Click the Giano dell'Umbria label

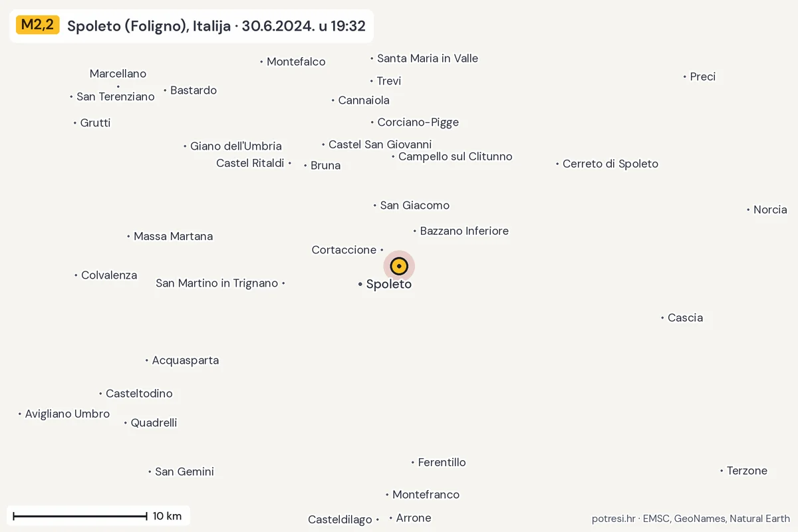(236, 146)
